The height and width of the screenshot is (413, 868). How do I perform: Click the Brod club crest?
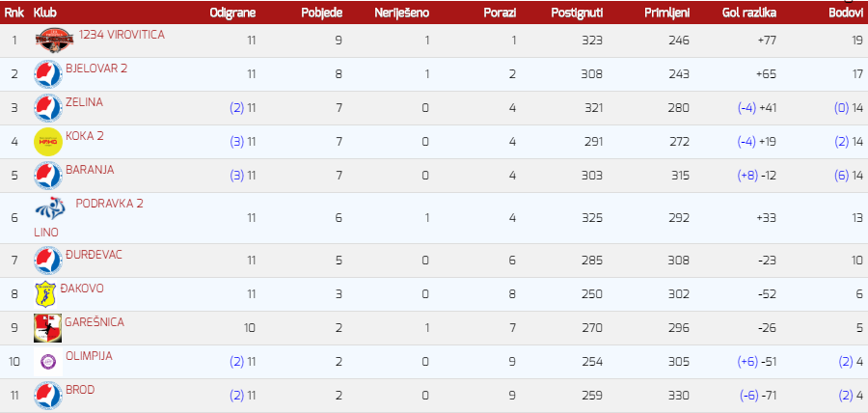tap(48, 396)
